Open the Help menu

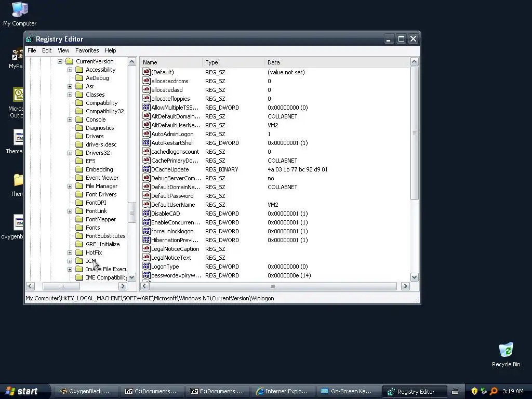coord(110,50)
